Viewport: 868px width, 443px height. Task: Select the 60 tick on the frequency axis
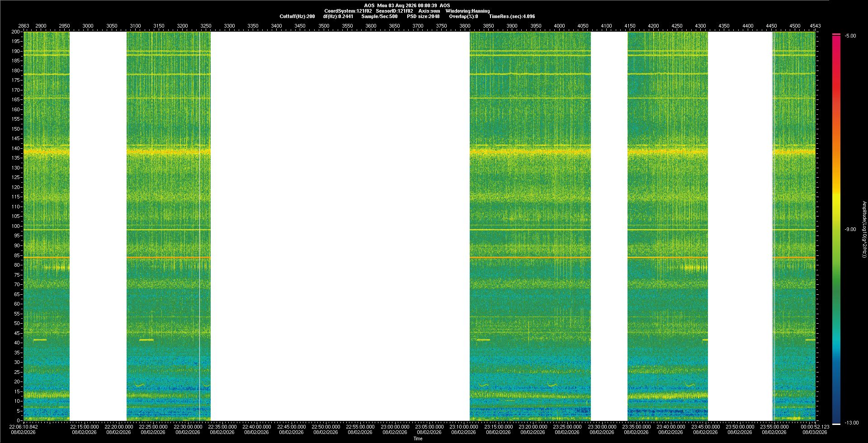click(17, 304)
